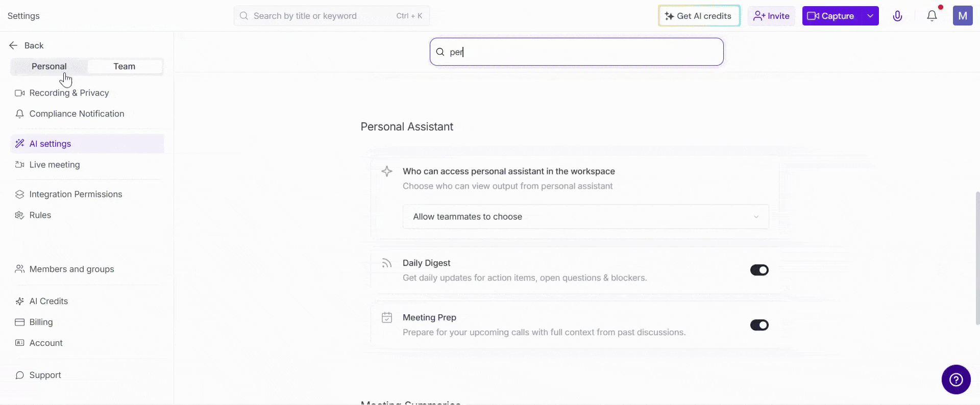
Task: Open the Support link
Action: point(87,375)
